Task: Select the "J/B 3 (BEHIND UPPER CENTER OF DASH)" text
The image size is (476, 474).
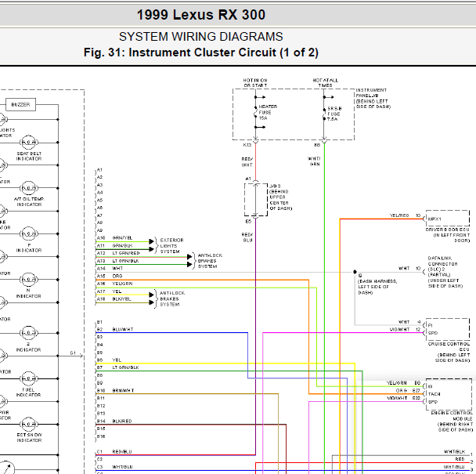Action: pyautogui.click(x=280, y=197)
